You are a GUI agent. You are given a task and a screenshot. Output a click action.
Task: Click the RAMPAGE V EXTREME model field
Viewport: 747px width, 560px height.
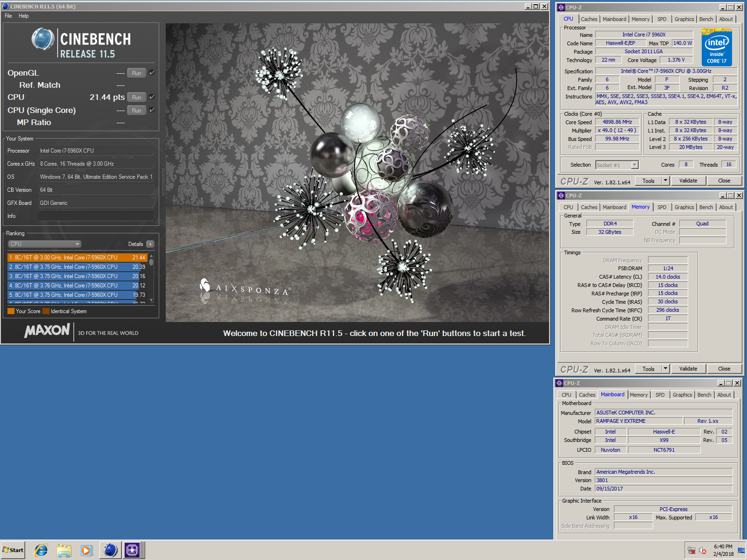pos(639,421)
